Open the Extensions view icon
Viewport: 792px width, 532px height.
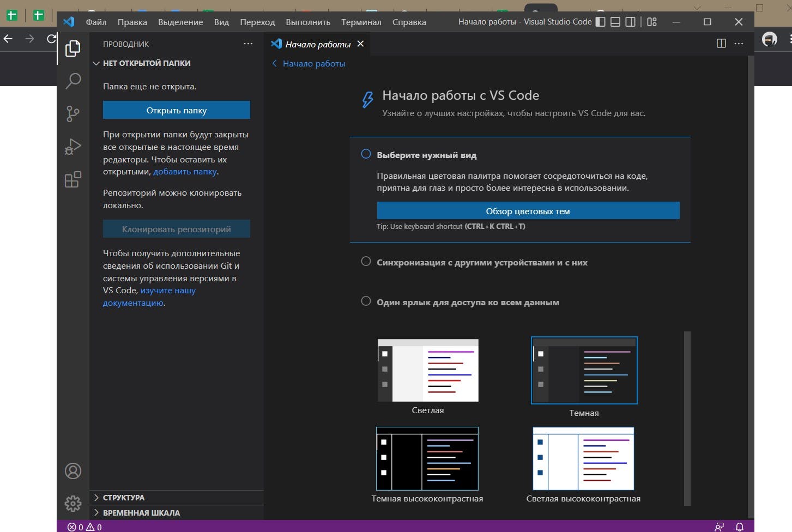pos(73,179)
